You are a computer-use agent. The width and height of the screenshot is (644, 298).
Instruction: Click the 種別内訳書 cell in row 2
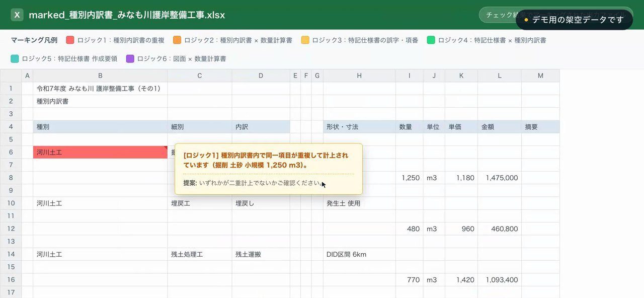tap(100, 101)
